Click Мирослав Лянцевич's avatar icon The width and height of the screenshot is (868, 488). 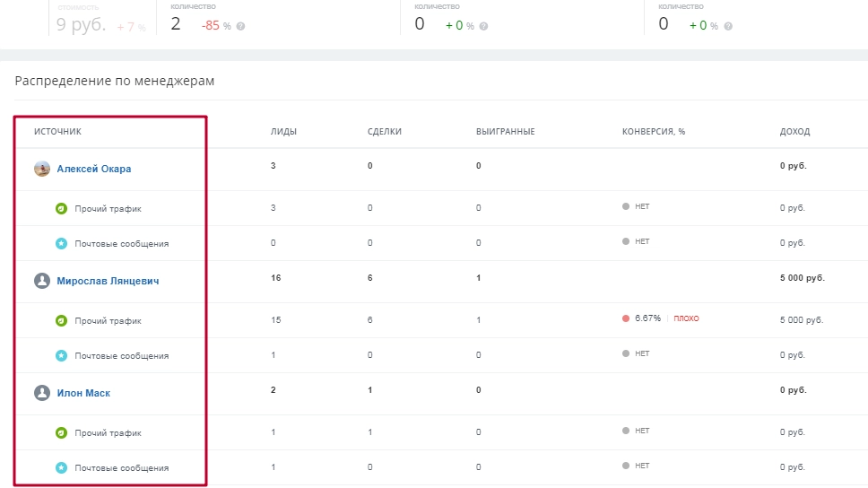click(42, 281)
